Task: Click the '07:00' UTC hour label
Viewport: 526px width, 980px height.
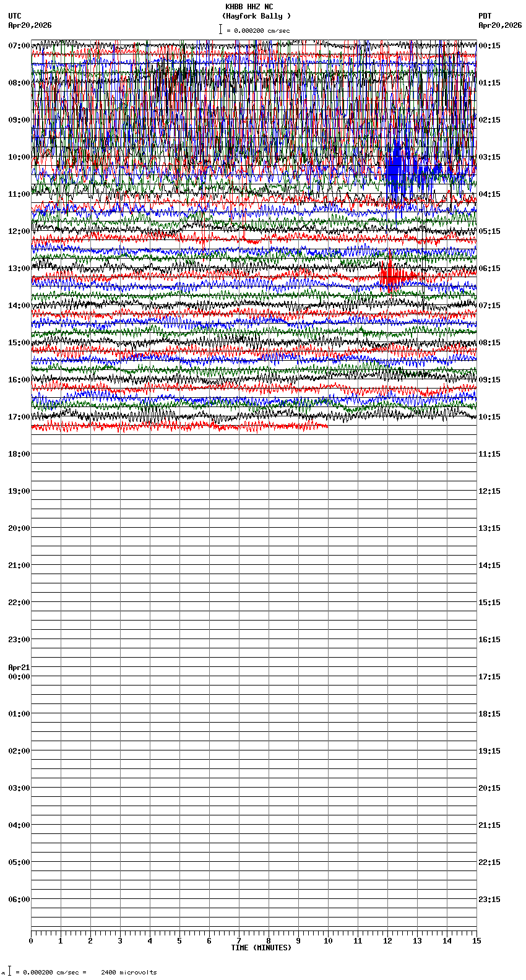Action: 19,46
